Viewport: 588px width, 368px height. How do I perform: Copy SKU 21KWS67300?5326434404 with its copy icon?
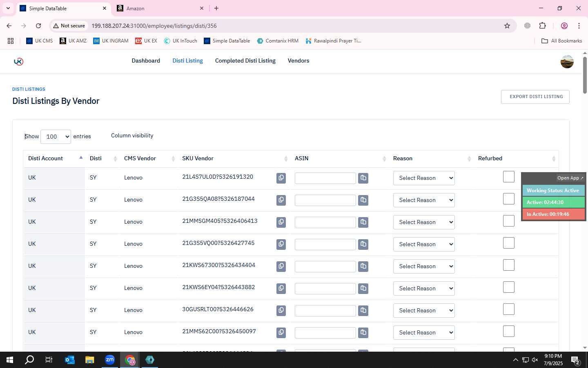281,266
